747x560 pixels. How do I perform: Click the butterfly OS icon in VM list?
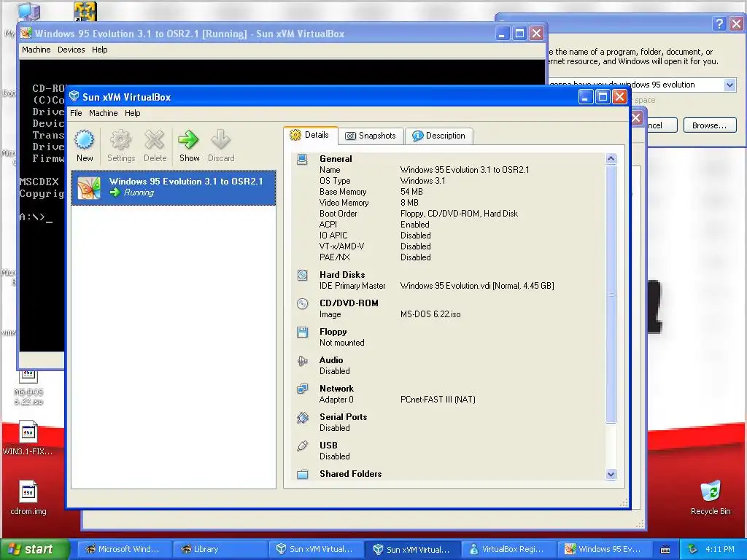(x=89, y=187)
